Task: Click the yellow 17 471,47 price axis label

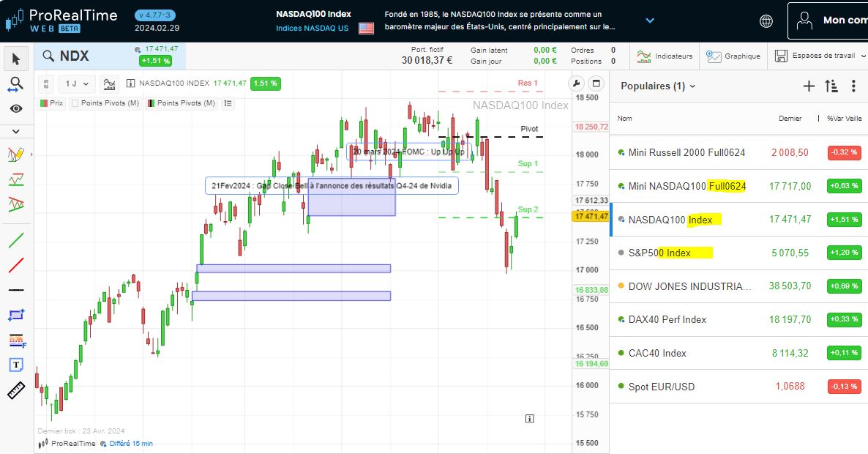Action: click(591, 216)
